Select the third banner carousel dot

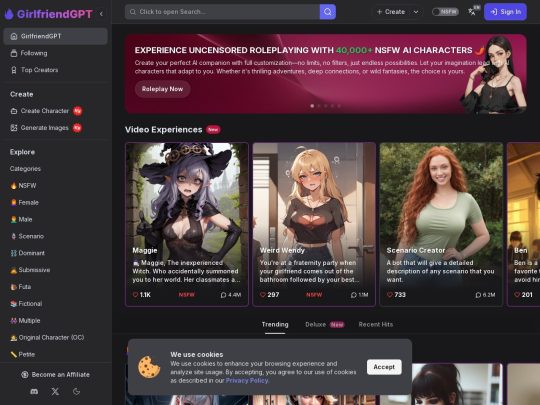coord(325,106)
